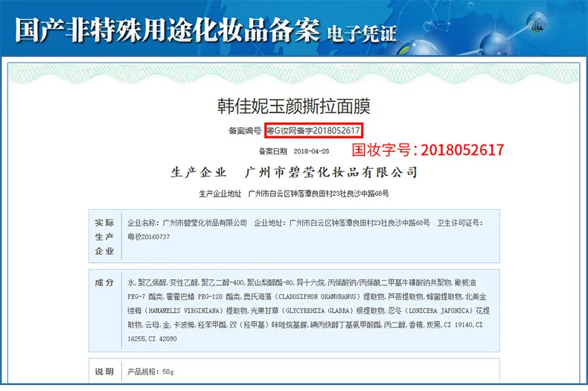Click the 生产企业 heading label

[x=199, y=172]
